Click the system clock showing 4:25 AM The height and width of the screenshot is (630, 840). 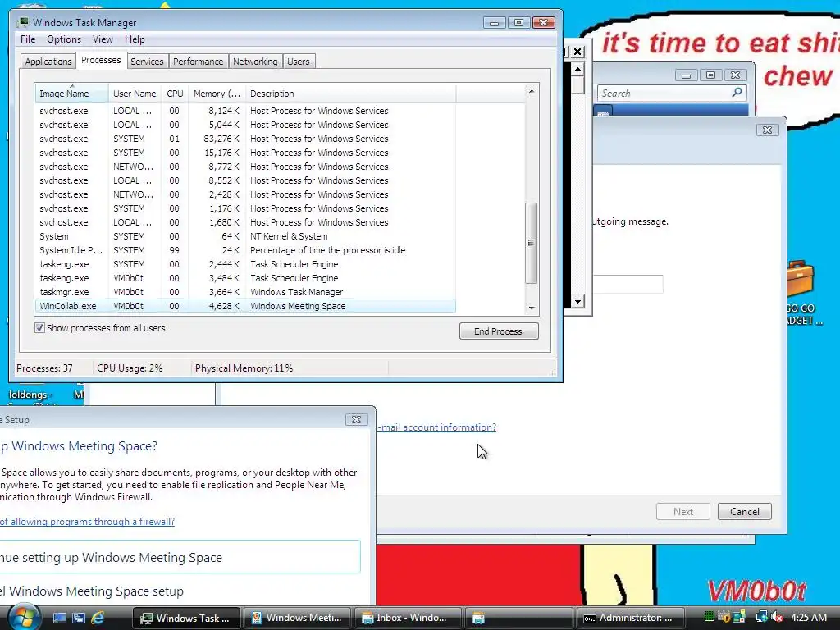809,617
